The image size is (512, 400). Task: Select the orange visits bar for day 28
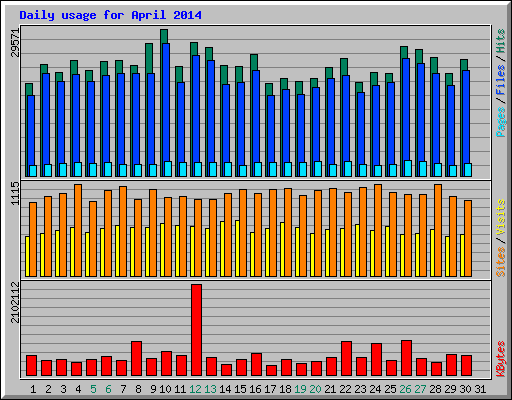[438, 230]
